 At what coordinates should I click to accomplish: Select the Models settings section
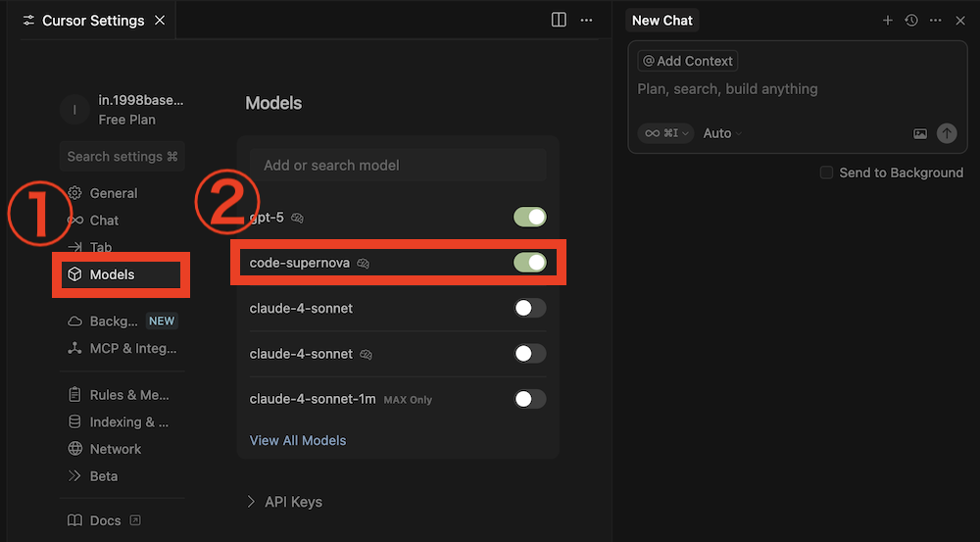tap(121, 274)
